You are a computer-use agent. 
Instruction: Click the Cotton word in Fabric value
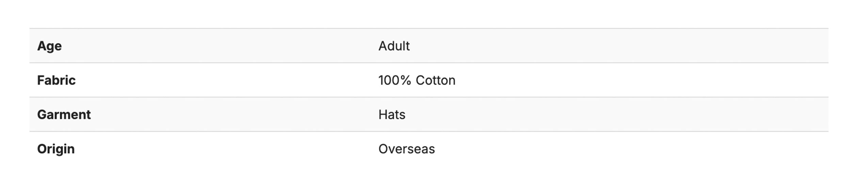(435, 80)
